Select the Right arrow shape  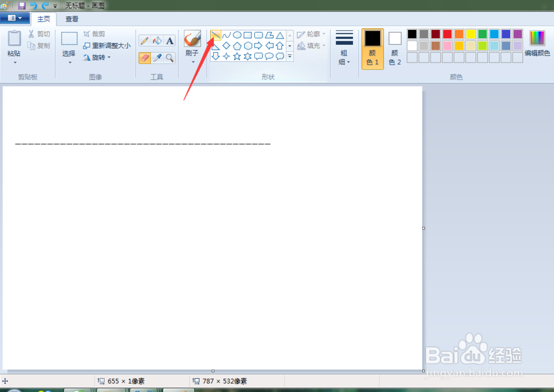(259, 45)
